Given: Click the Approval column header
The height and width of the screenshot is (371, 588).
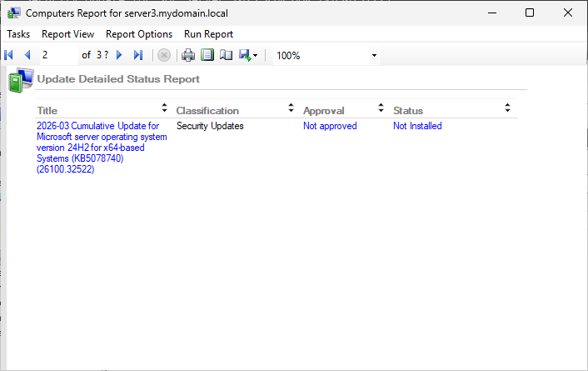Looking at the screenshot, I should (324, 111).
